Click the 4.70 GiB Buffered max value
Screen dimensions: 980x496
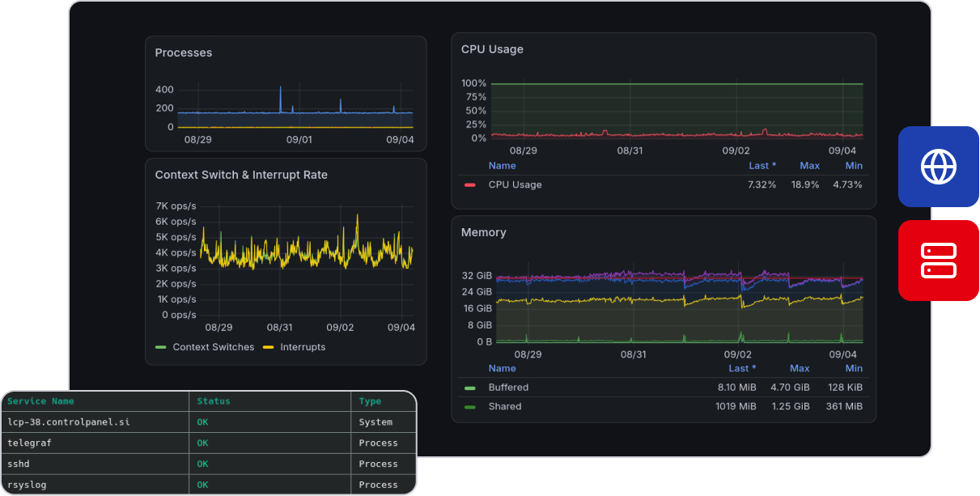point(791,388)
